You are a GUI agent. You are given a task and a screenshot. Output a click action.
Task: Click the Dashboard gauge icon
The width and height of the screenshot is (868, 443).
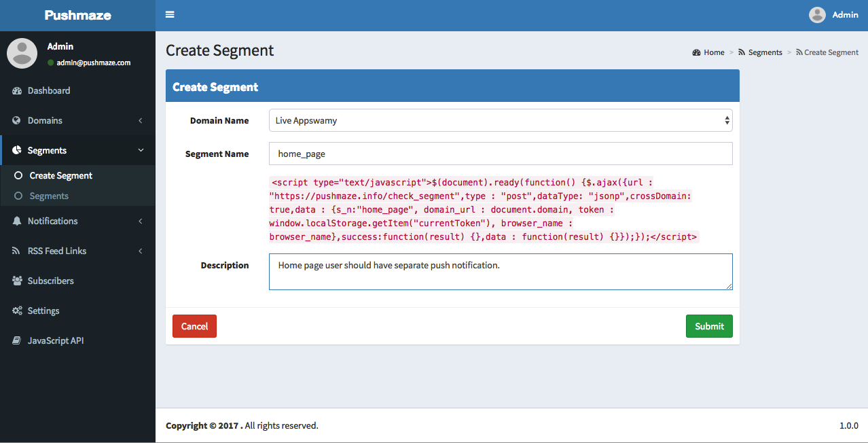[x=17, y=91]
